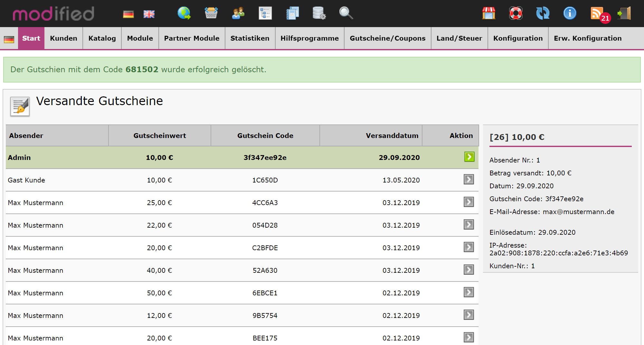This screenshot has width=644, height=345.
Task: Click the modified logo
Action: tap(53, 14)
